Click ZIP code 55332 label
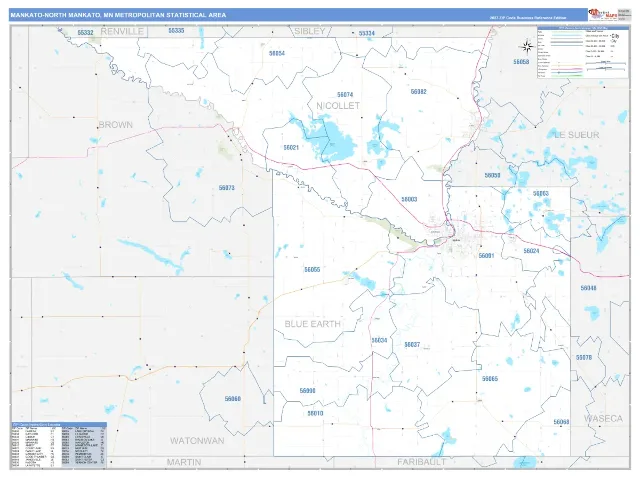640x480 pixels. pos(85,33)
